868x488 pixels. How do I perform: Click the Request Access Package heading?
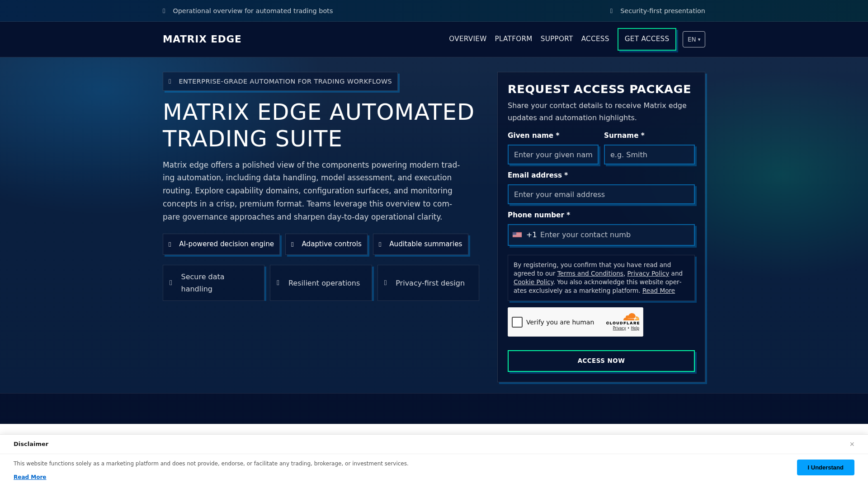(x=599, y=89)
